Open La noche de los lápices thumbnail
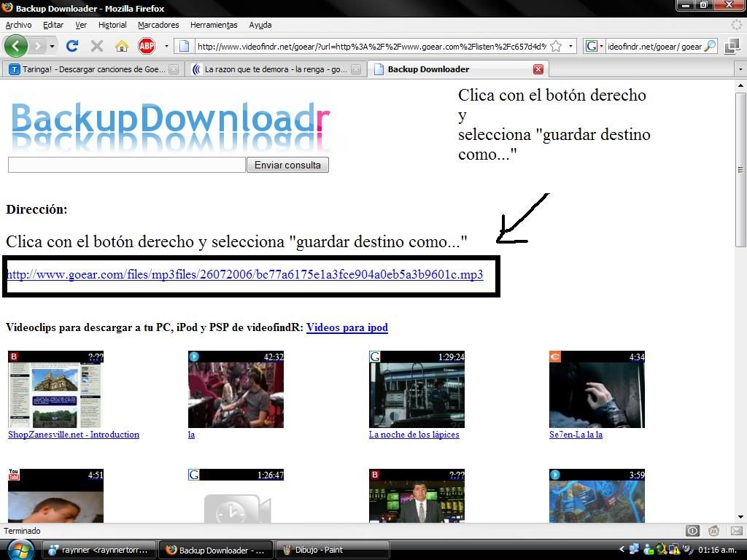Viewport: 747px width, 560px height. [x=417, y=389]
